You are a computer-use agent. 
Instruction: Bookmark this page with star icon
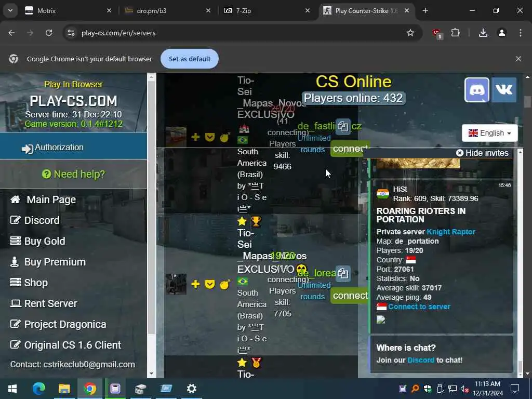(410, 33)
